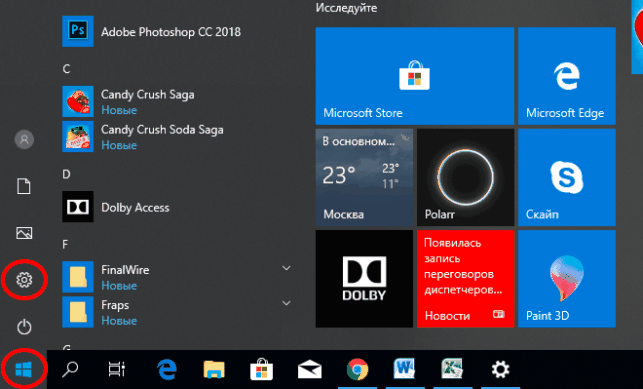The height and width of the screenshot is (389, 643).
Task: Open the Microsoft Edge tile
Action: 567,76
